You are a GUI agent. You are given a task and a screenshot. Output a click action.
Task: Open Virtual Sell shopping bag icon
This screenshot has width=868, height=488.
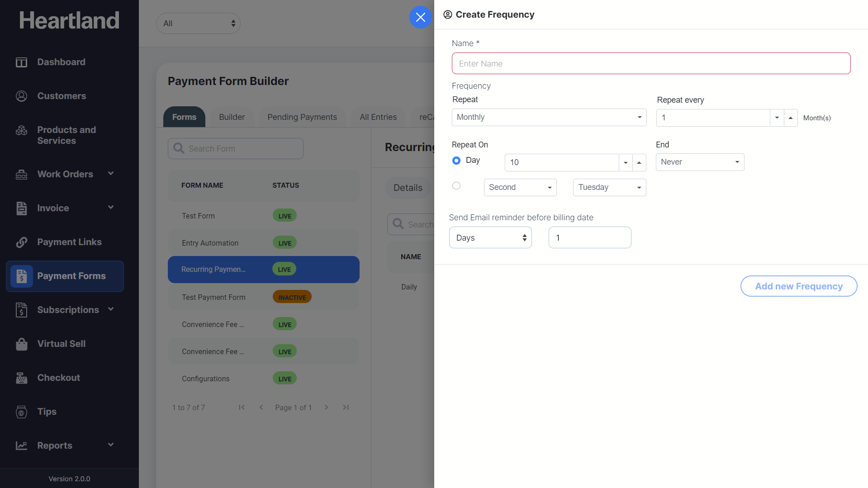21,344
